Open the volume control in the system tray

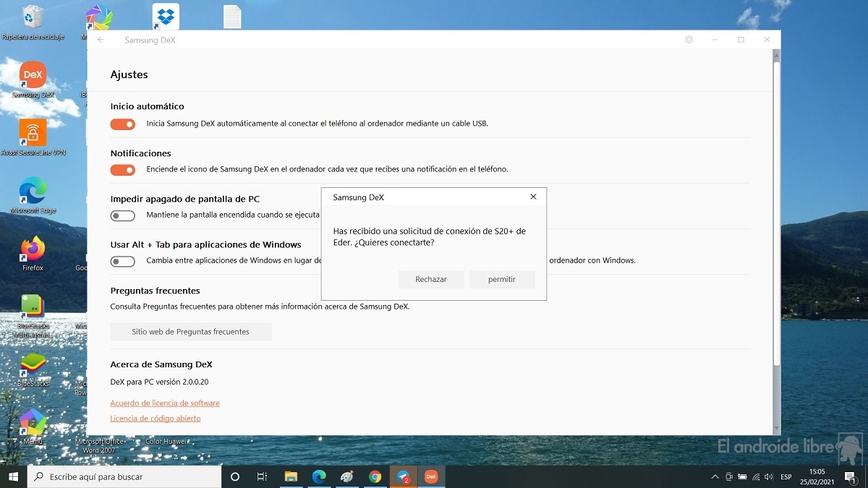pyautogui.click(x=768, y=477)
